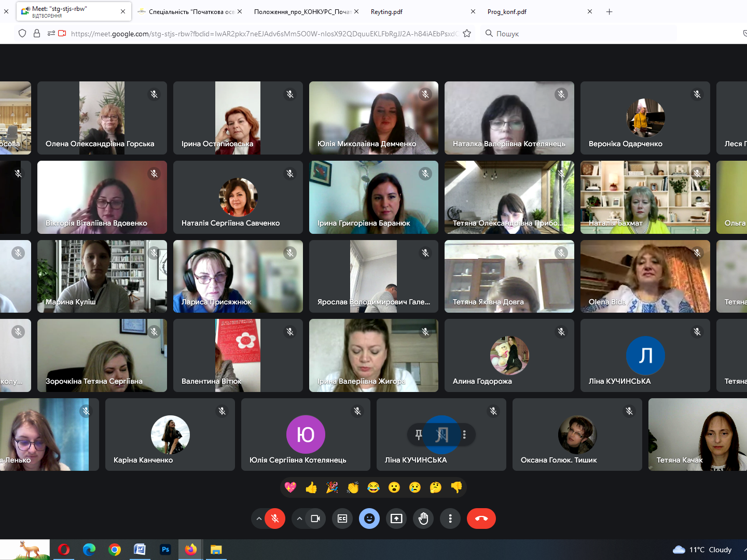Start presenting your screen
Image resolution: width=747 pixels, height=560 pixels.
[x=396, y=519]
